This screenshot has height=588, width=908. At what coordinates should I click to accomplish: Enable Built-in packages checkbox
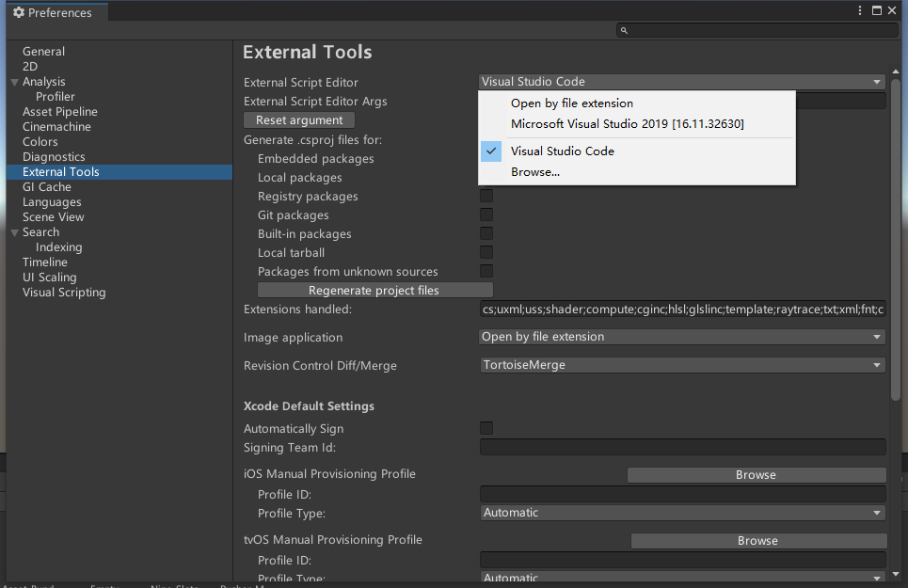(486, 234)
